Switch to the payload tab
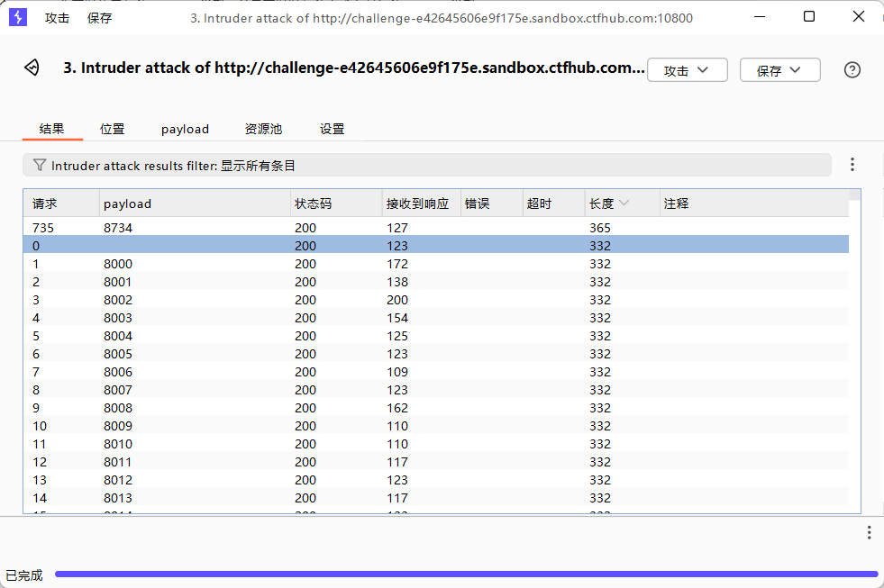 (x=185, y=129)
